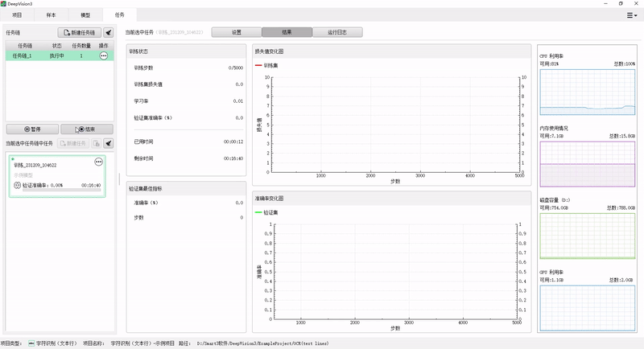This screenshot has height=349, width=644.
Task: Select the 结果 results view
Action: [286, 32]
